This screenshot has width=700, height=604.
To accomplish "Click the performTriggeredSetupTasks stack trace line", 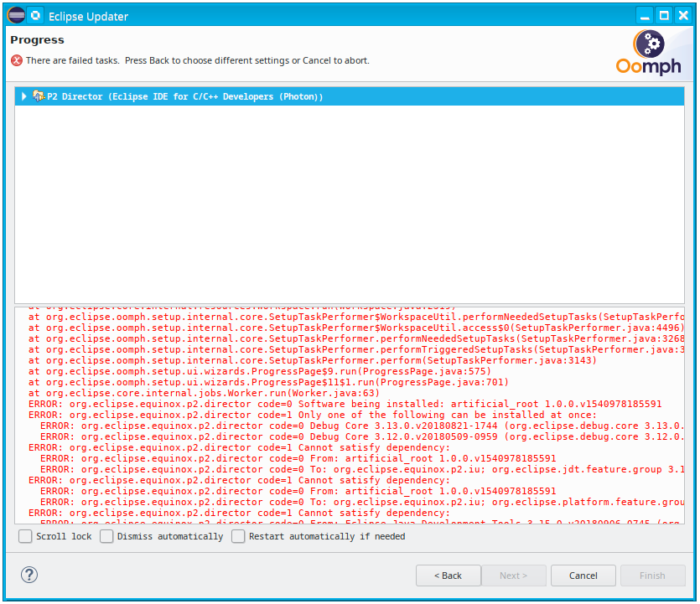I will coord(356,349).
